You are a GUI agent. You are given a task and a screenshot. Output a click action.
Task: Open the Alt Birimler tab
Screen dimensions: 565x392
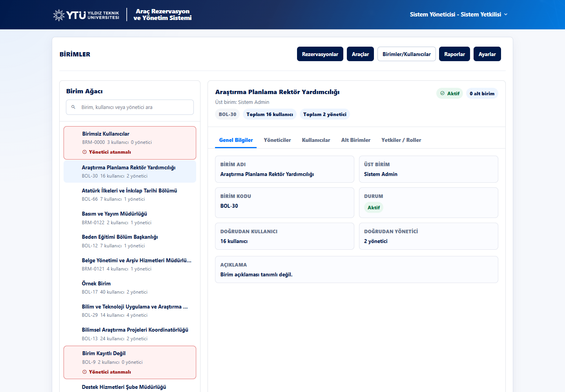tap(356, 140)
